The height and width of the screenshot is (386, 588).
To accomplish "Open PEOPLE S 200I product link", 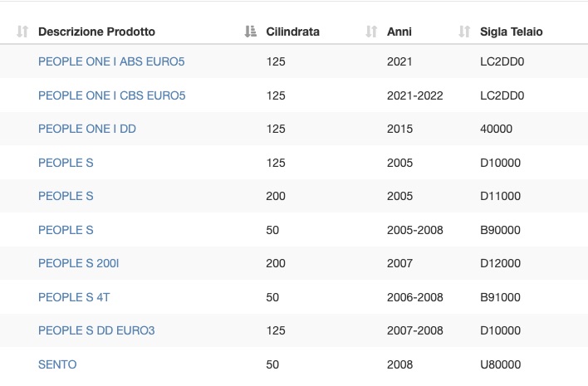I will point(78,263).
